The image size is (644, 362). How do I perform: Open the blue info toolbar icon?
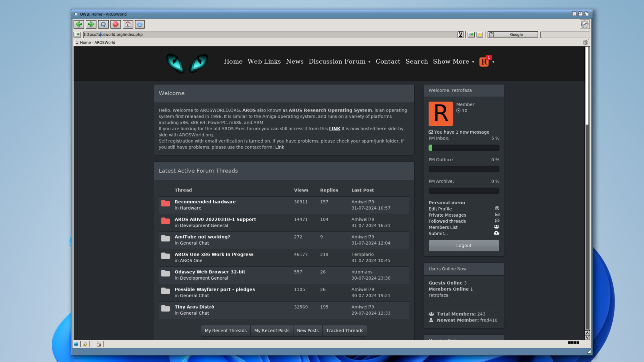[x=140, y=24]
